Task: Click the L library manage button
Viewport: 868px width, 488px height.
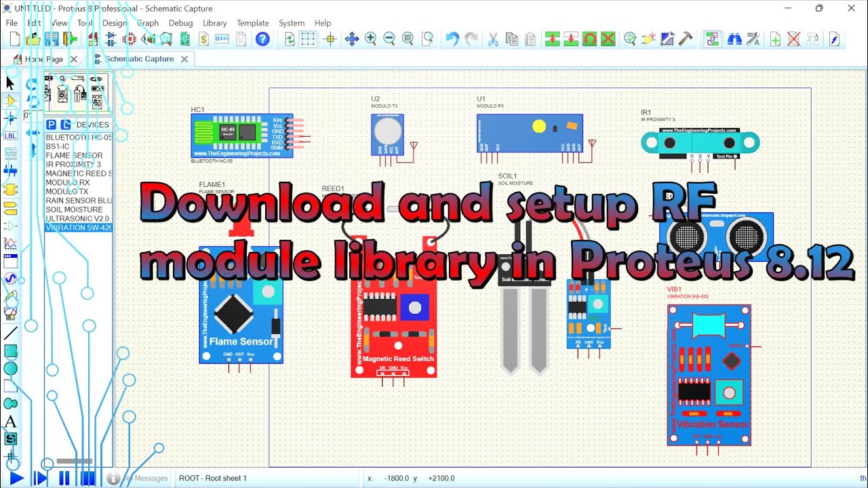Action: click(65, 125)
